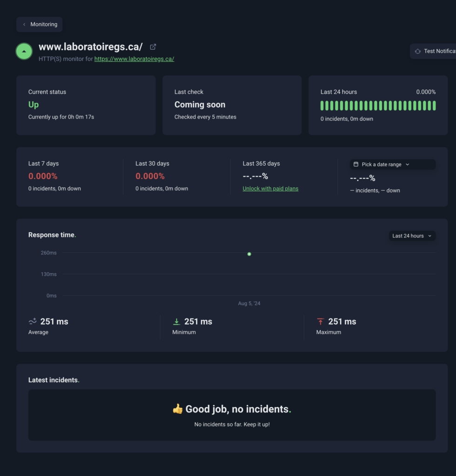Click the back chevron in Monitoring button

pyautogui.click(x=24, y=25)
